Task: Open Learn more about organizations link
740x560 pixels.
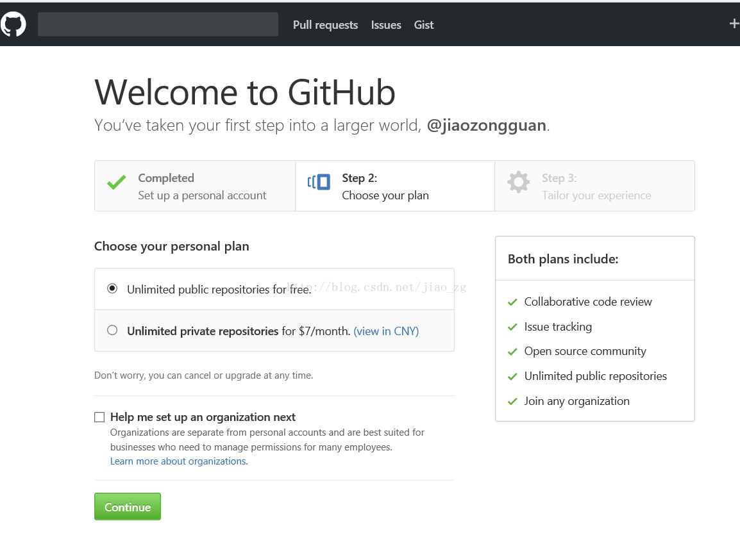Action: (179, 461)
